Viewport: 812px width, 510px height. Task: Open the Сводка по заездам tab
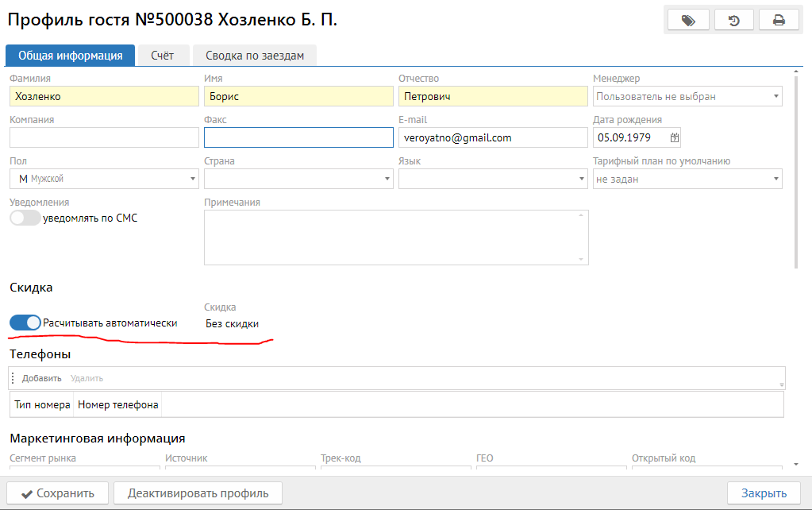pyautogui.click(x=255, y=55)
